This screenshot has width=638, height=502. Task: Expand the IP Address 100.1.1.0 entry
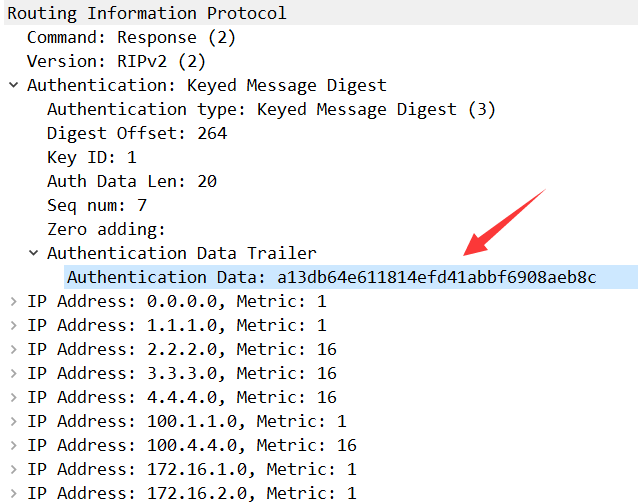13,422
